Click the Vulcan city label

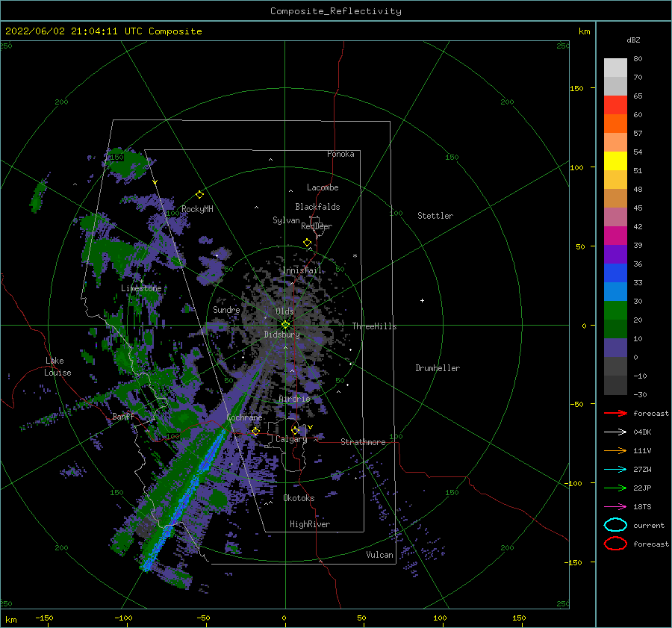pyautogui.click(x=380, y=555)
